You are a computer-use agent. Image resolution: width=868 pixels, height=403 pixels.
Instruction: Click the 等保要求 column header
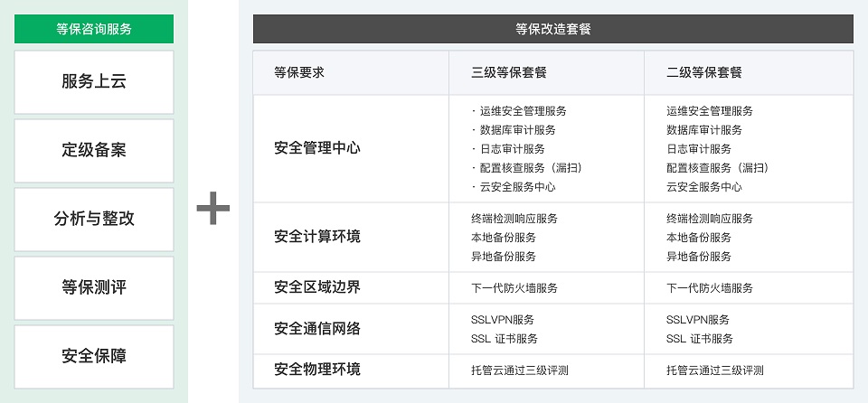point(299,72)
